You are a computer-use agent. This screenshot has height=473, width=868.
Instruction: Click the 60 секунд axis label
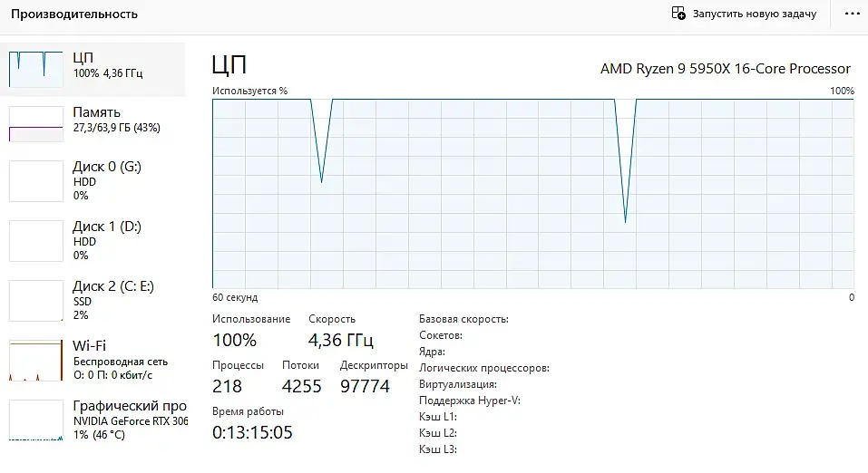[x=235, y=297]
